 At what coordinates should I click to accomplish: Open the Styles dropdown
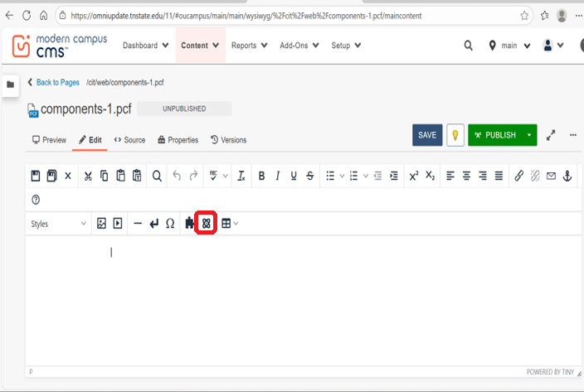[x=58, y=224]
